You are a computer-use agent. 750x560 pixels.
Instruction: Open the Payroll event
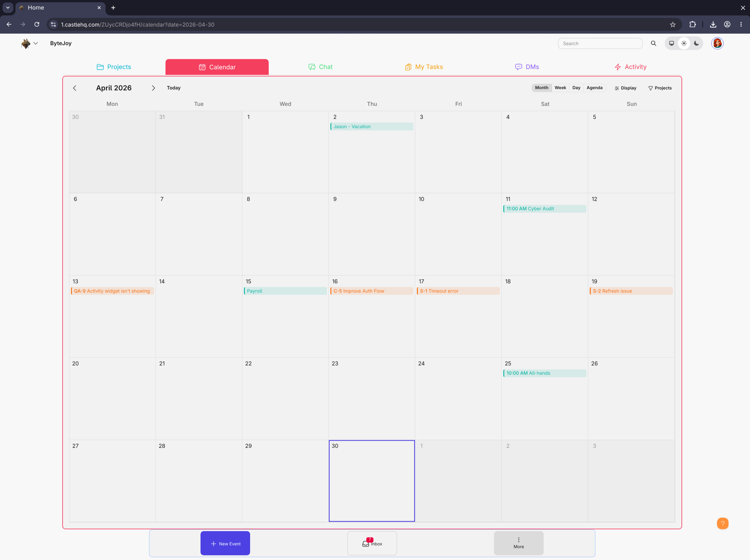tap(285, 291)
